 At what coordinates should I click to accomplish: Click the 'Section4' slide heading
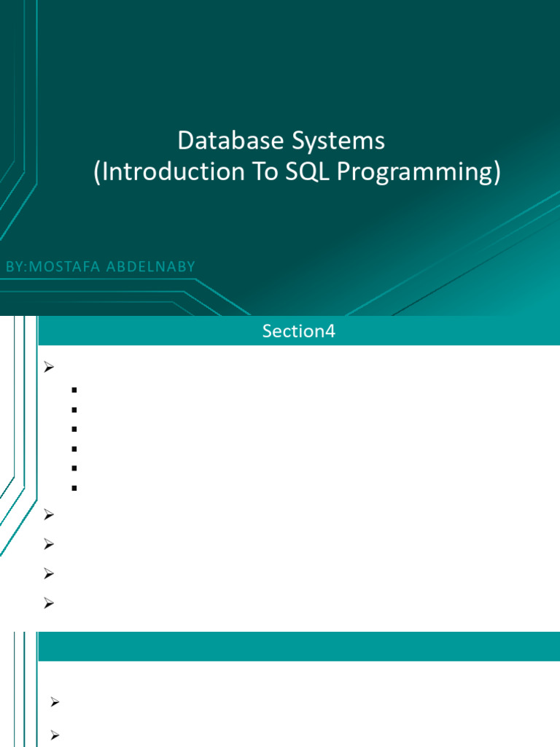point(298,331)
